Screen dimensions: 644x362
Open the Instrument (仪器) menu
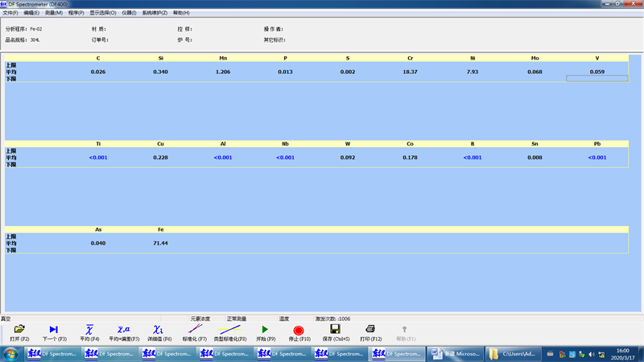129,13
